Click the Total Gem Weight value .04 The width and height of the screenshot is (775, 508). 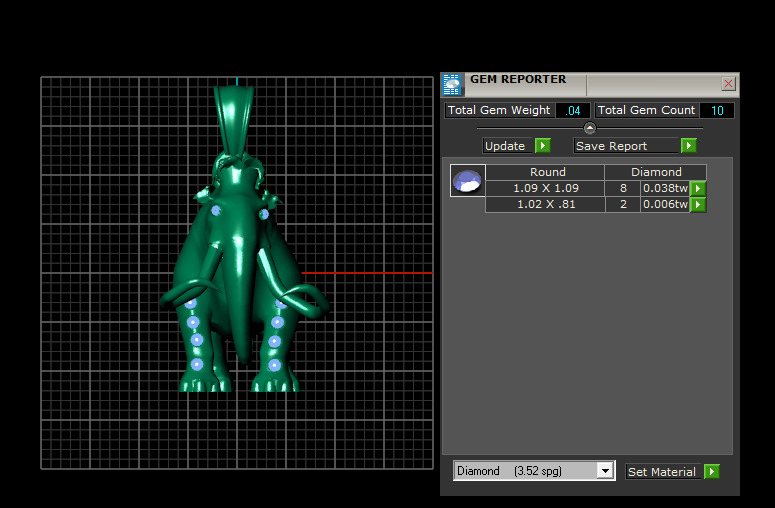572,111
